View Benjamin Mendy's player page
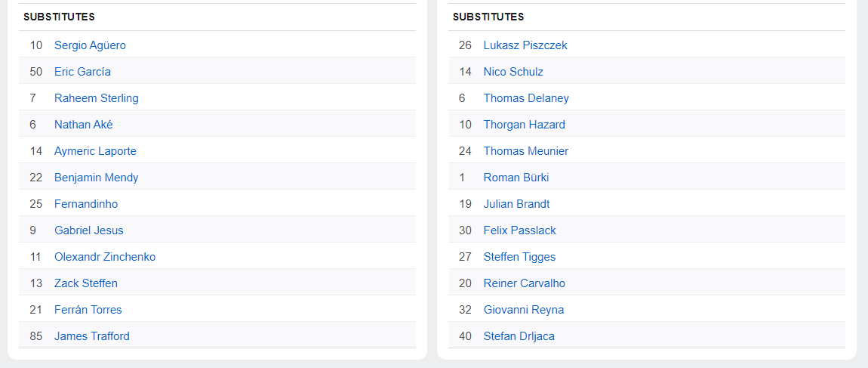 [x=96, y=178]
